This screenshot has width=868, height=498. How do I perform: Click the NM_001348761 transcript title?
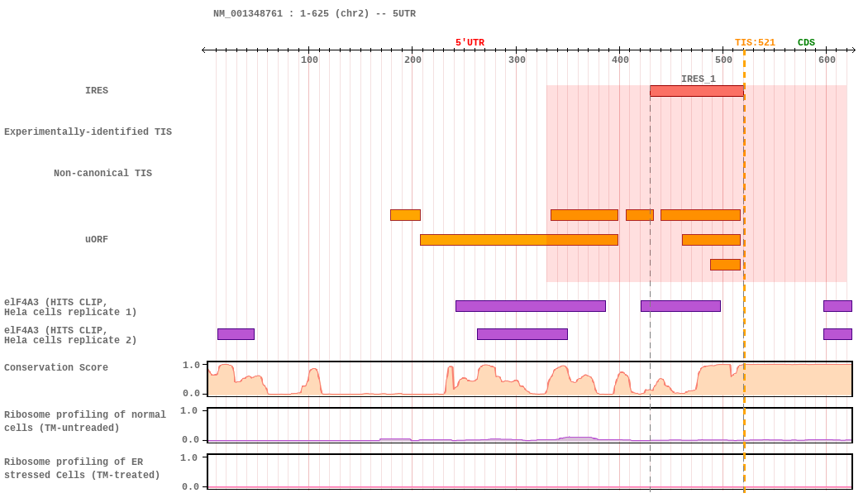[314, 14]
